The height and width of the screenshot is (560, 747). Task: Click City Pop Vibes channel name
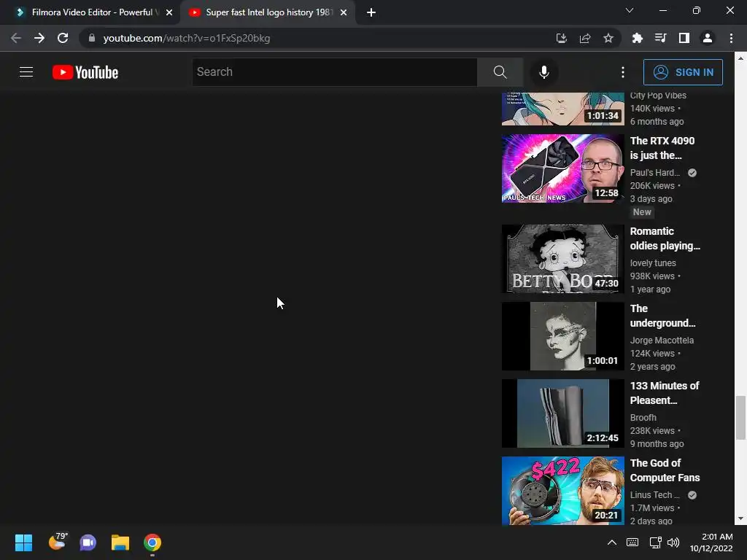click(658, 96)
